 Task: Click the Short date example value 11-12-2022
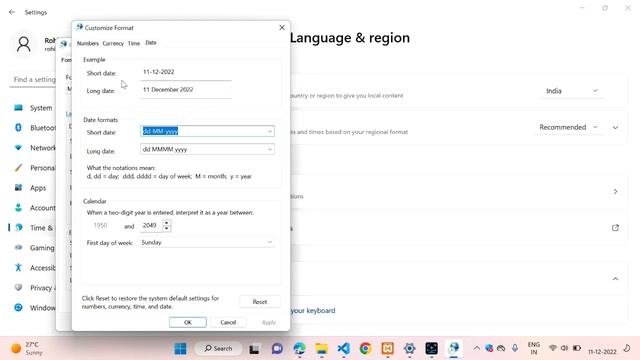pyautogui.click(x=159, y=72)
